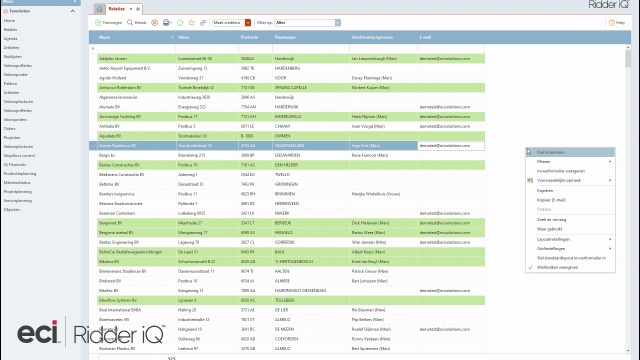Open Inkooporders in sidebar

click(x=16, y=120)
